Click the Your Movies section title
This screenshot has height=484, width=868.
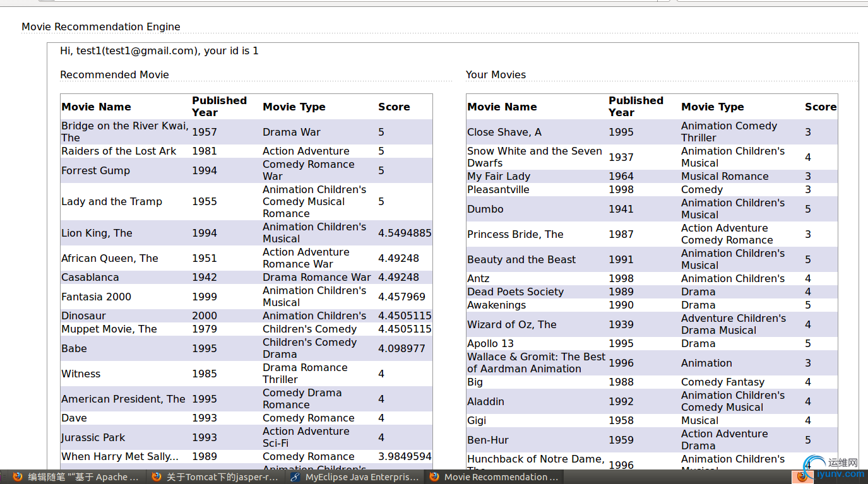click(496, 74)
